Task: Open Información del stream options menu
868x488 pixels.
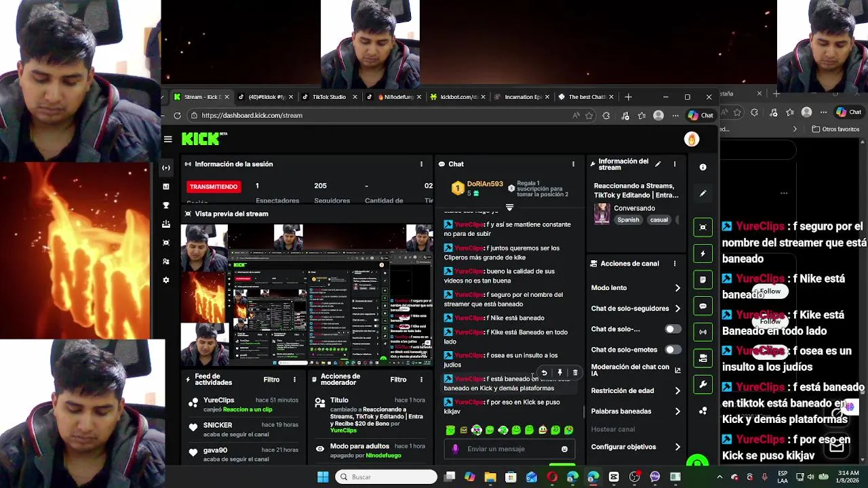Action: pyautogui.click(x=675, y=164)
